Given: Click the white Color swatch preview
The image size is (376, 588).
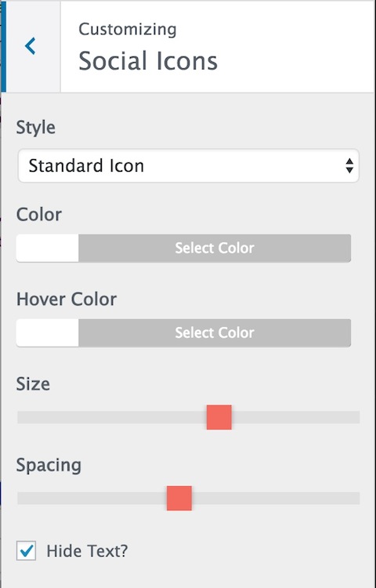Looking at the screenshot, I should [48, 249].
